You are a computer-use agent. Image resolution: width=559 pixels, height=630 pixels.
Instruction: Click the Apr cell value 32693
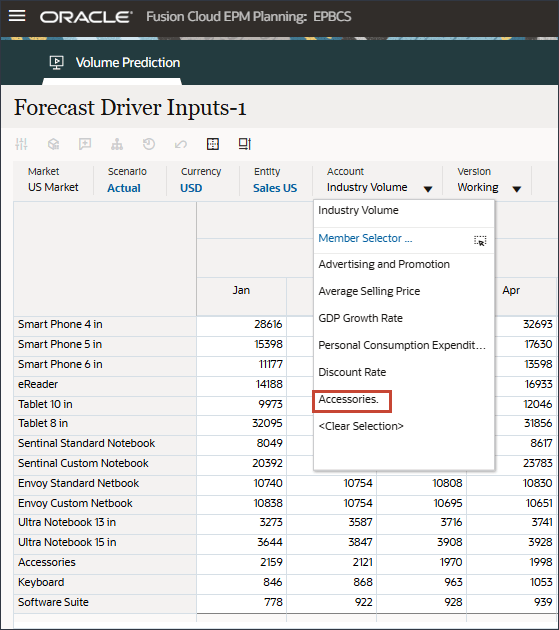(x=526, y=326)
